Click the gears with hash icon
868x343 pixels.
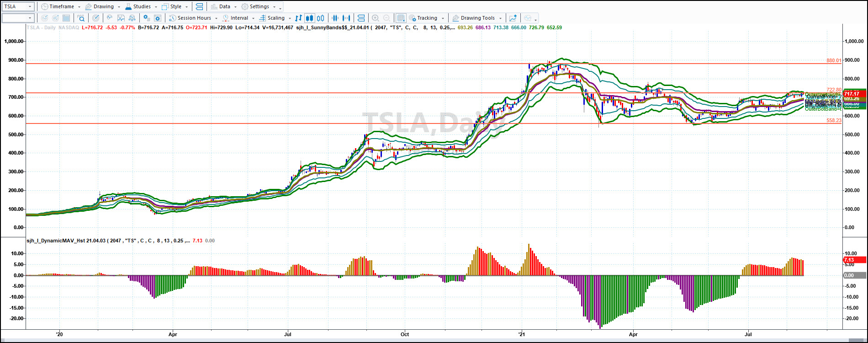(x=146, y=18)
